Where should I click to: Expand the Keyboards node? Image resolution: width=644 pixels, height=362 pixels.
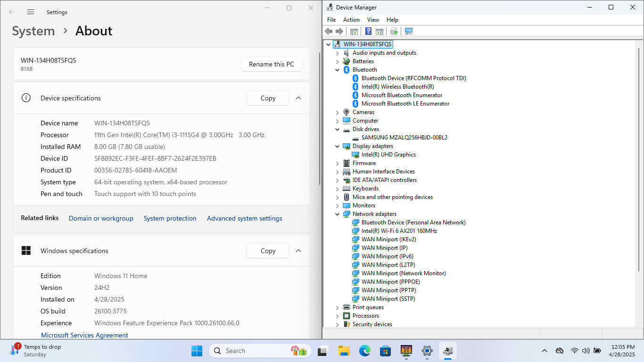[338, 189]
